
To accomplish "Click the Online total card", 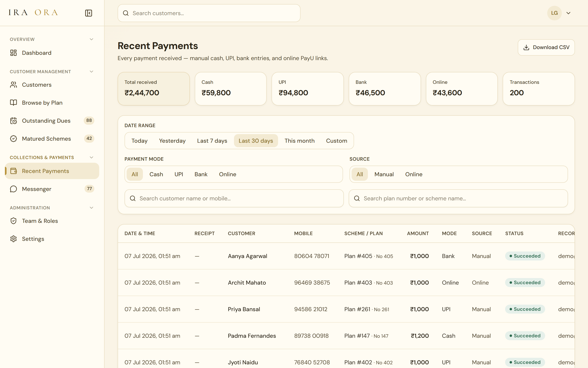I will click(462, 89).
